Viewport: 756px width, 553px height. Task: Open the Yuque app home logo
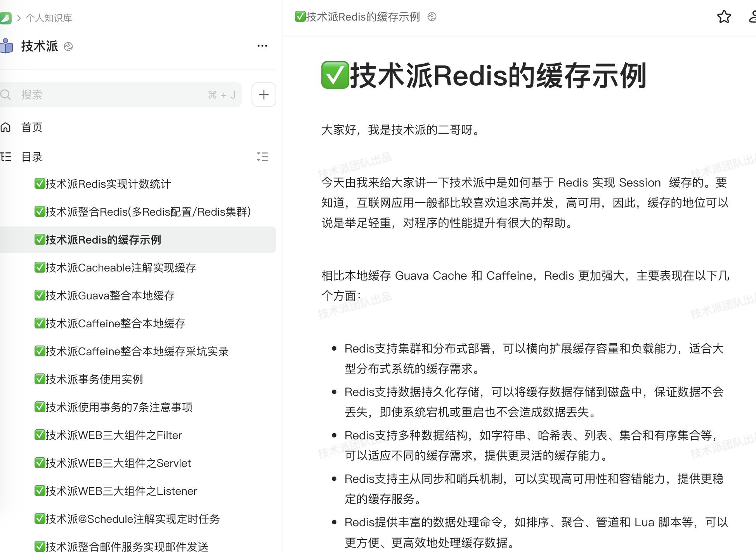coord(6,18)
